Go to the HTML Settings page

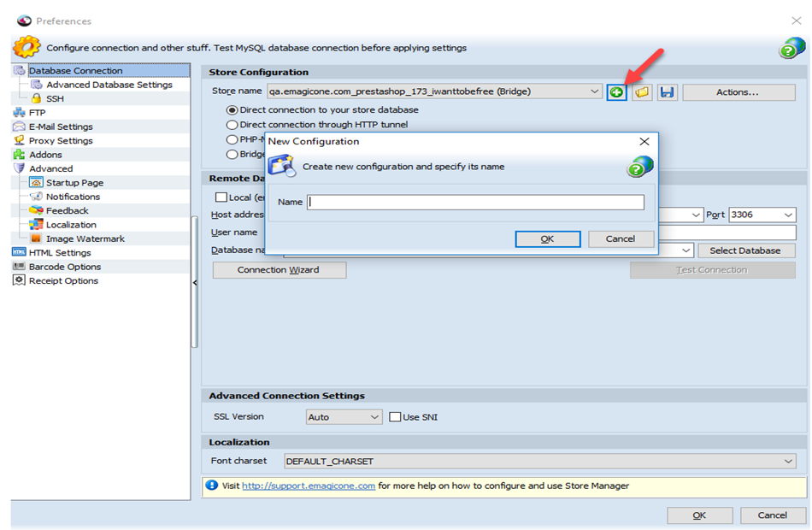pos(60,252)
